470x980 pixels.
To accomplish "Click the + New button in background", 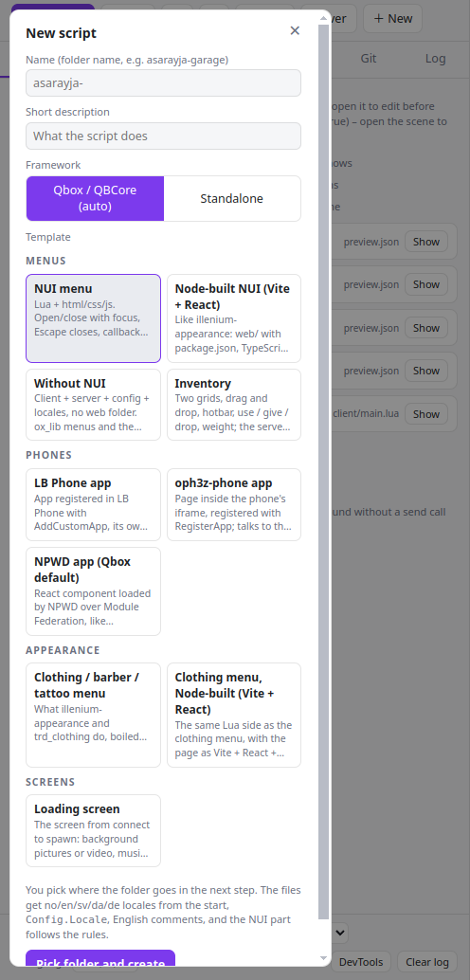I will tap(392, 19).
